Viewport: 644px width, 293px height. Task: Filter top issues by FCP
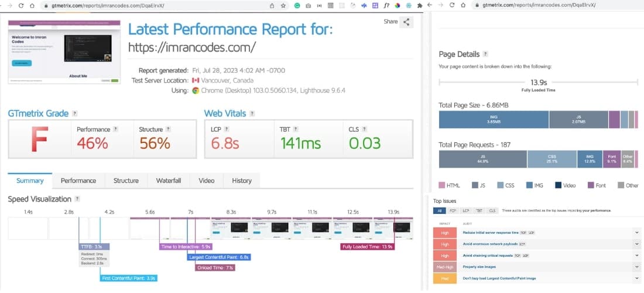coord(453,210)
